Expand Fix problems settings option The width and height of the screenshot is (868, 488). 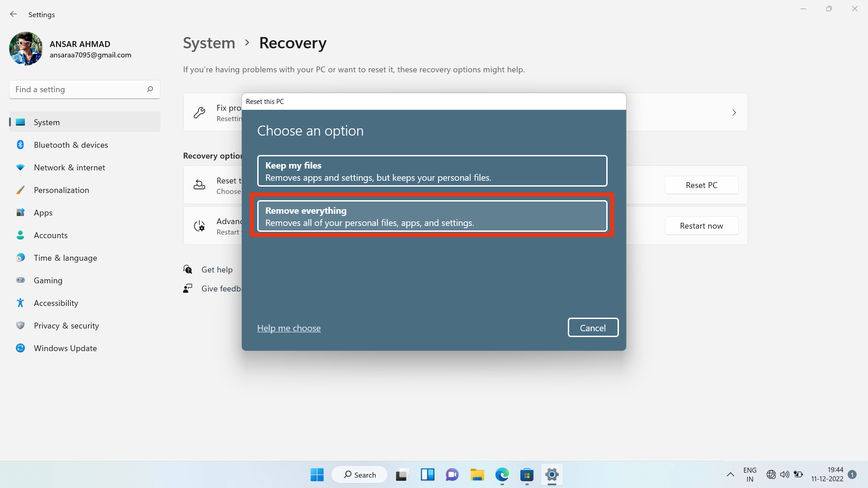pos(735,112)
